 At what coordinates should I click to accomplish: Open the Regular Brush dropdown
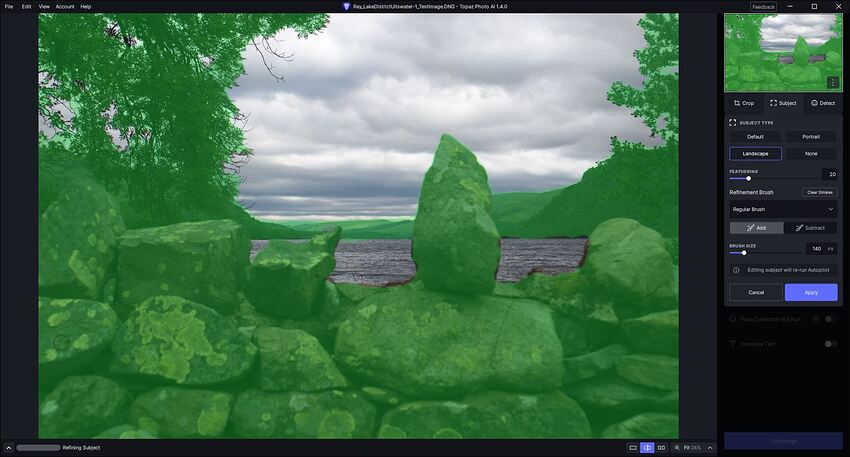(x=783, y=209)
